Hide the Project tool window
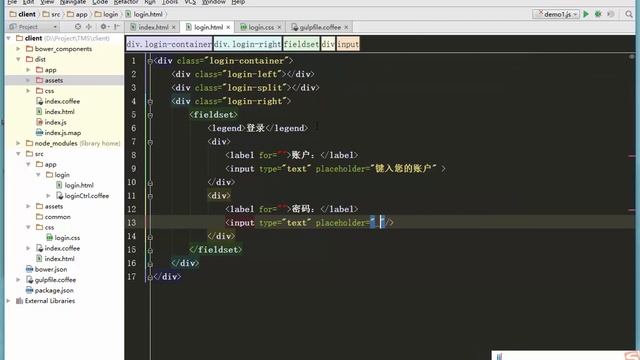The width and height of the screenshot is (640, 360). (x=117, y=27)
